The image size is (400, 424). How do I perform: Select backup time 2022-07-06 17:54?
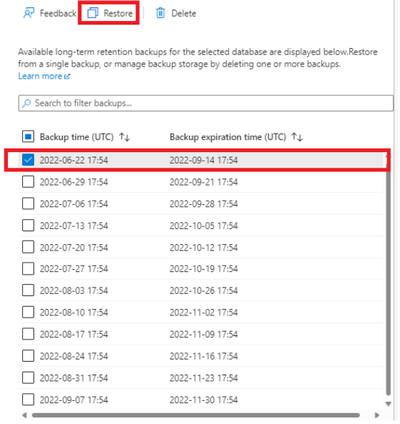click(x=74, y=204)
